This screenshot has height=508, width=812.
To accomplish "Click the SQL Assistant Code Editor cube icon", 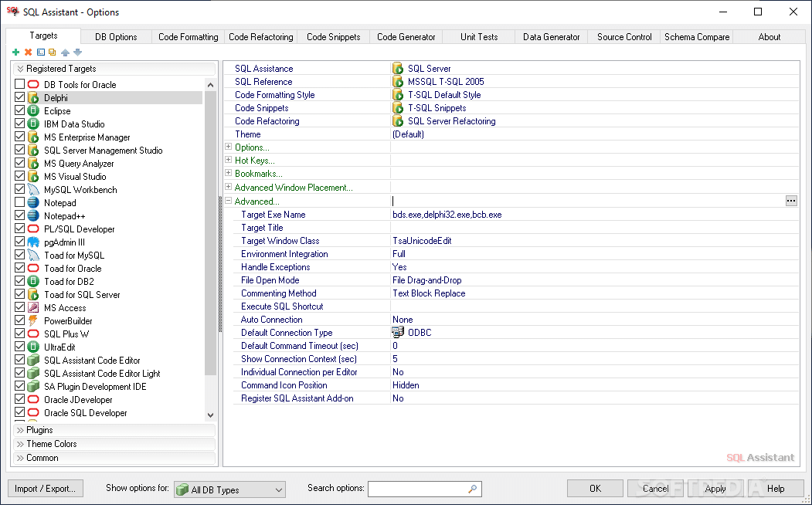I will pos(33,360).
